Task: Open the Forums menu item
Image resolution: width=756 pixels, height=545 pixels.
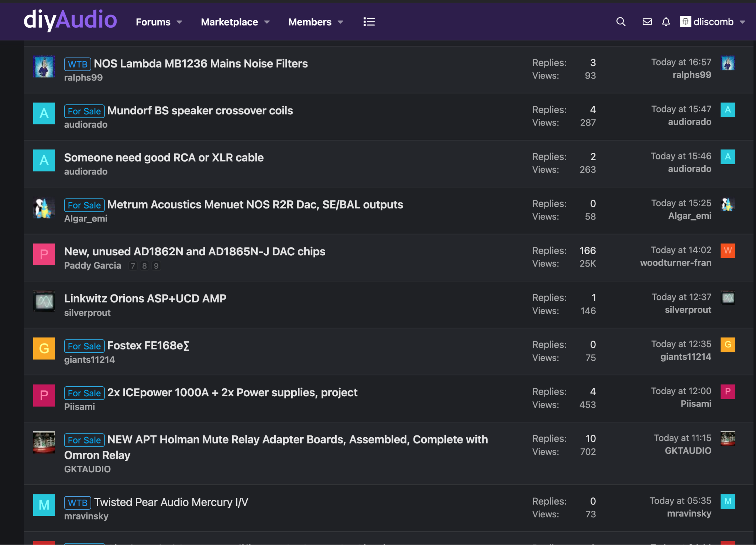Action: (x=153, y=22)
